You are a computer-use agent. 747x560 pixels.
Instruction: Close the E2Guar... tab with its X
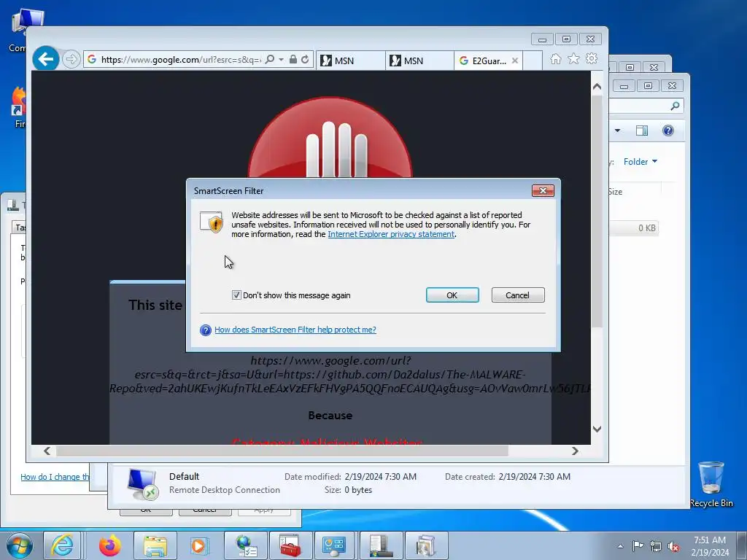pyautogui.click(x=515, y=61)
